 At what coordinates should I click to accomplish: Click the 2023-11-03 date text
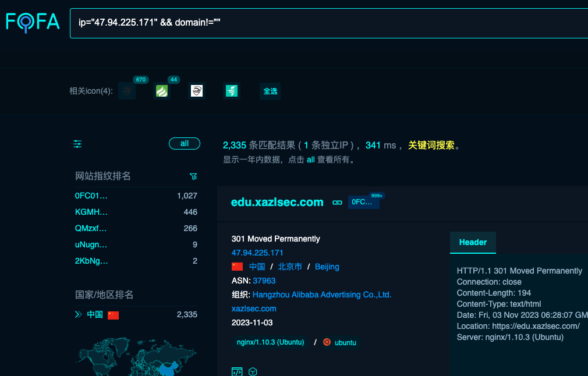252,322
